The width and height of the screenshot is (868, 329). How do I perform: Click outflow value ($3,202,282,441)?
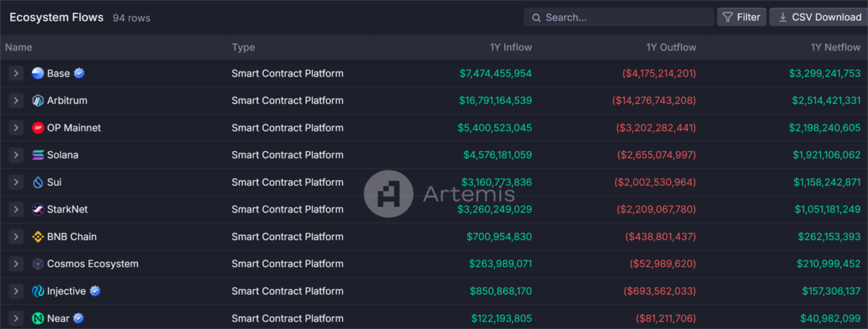(x=656, y=128)
